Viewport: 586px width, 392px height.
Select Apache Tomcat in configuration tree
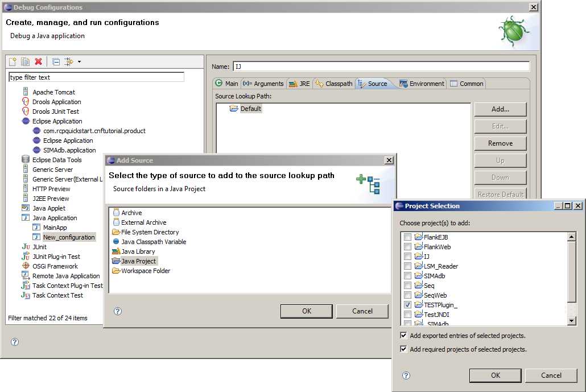point(53,92)
